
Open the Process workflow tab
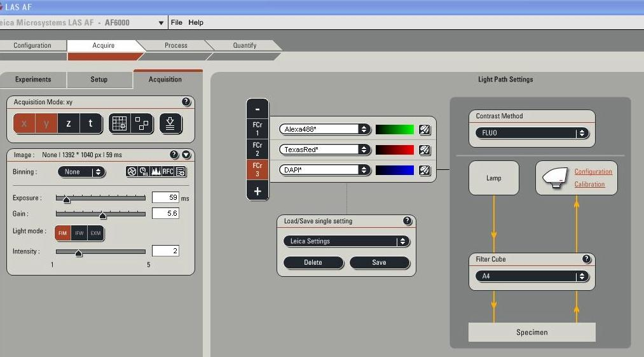point(176,45)
